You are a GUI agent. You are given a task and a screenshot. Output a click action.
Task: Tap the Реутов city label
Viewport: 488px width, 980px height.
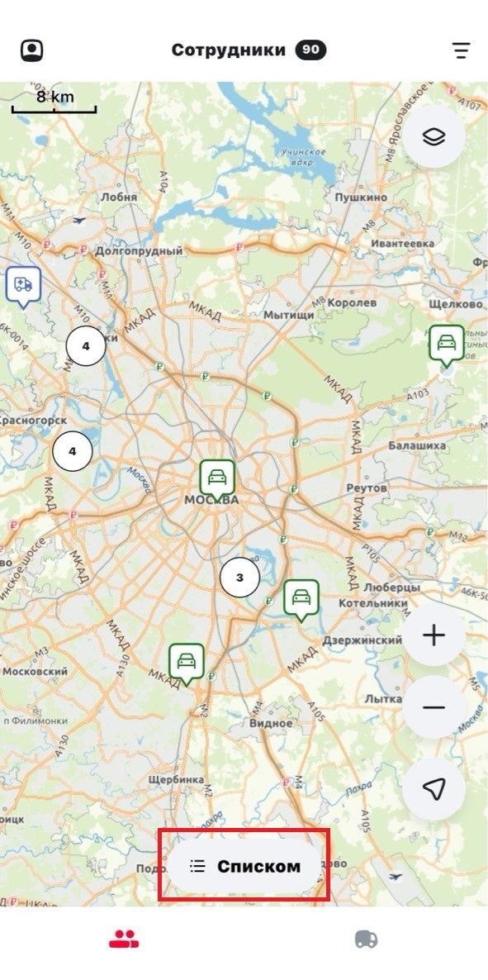pos(366,488)
